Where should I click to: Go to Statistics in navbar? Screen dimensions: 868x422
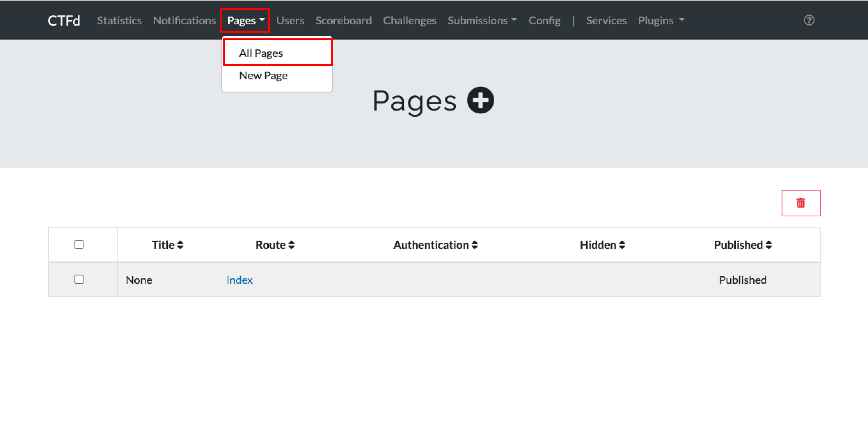(119, 21)
